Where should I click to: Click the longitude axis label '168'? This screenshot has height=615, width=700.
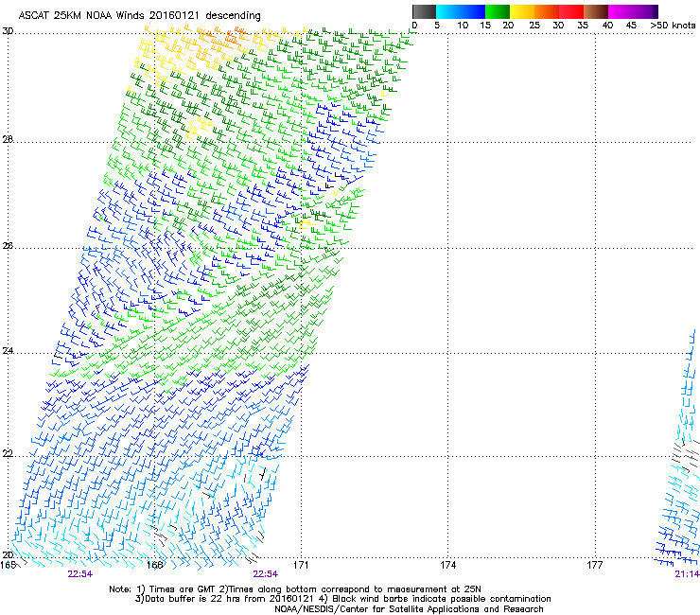click(154, 565)
